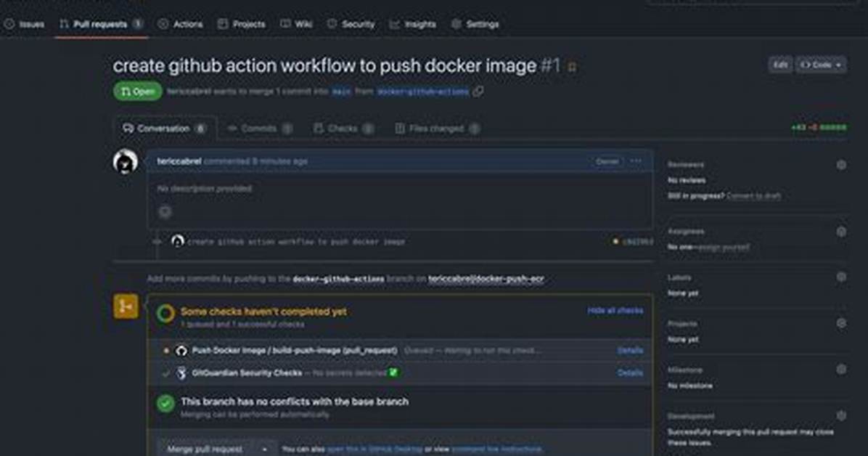The width and height of the screenshot is (868, 456).
Task: Open the hericcabrel/docker-push-ecr repository link
Action: (486, 279)
